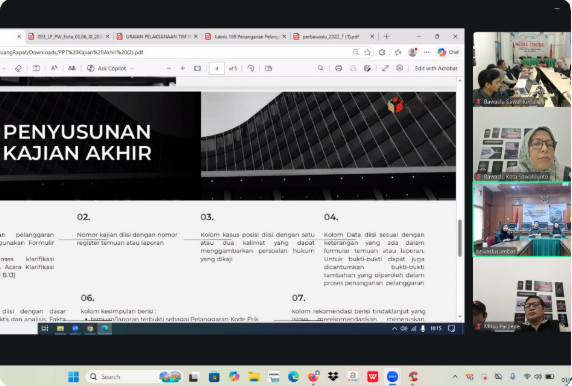
Task: Print the PDF document
Action: pos(339,68)
